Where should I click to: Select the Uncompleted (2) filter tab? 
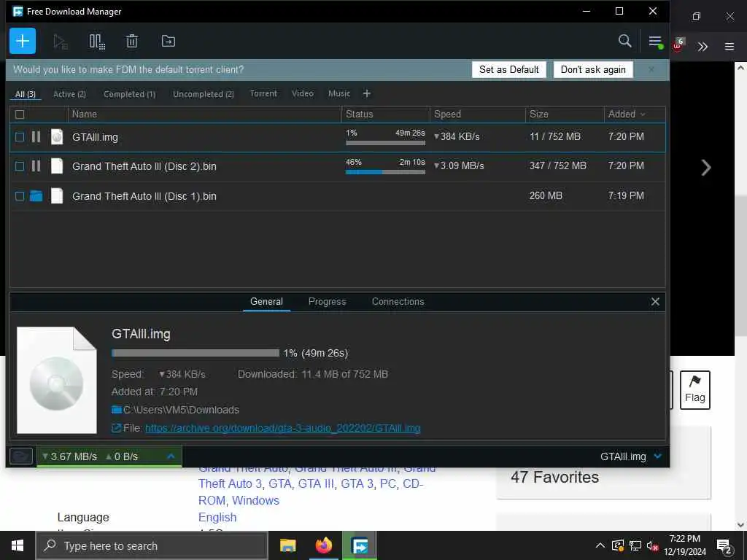[204, 94]
